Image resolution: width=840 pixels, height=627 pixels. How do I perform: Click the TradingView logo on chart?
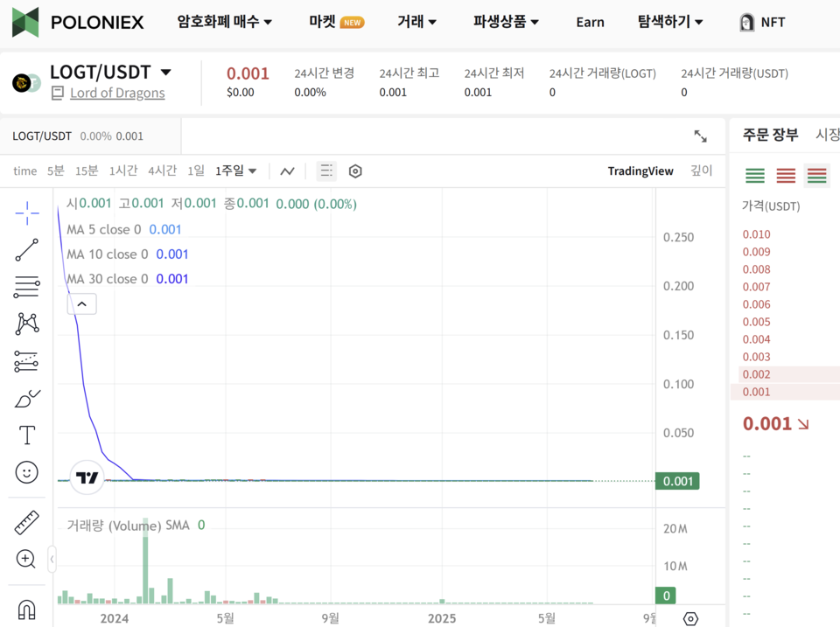(x=87, y=477)
